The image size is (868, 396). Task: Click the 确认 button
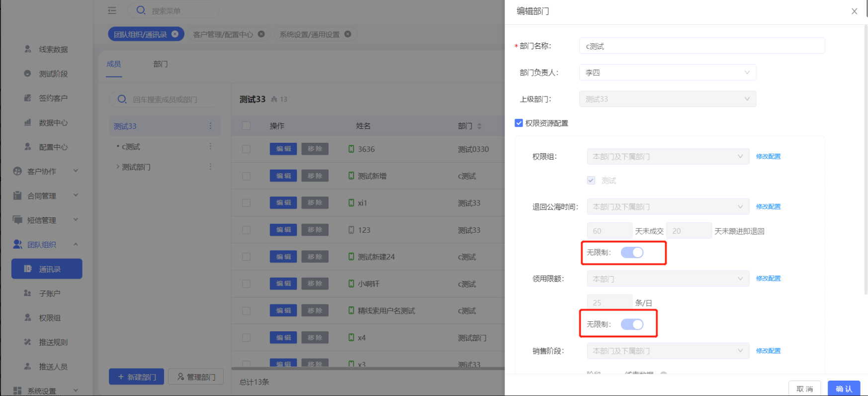point(843,389)
